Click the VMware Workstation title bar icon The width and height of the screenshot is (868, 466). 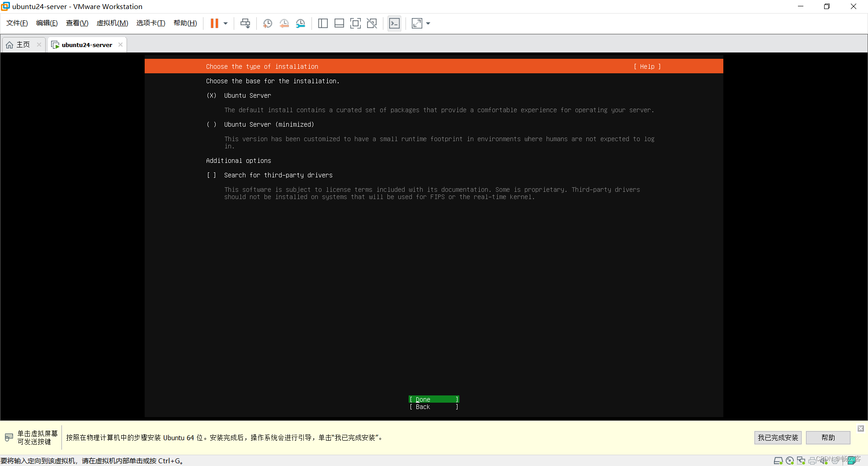coord(5,6)
